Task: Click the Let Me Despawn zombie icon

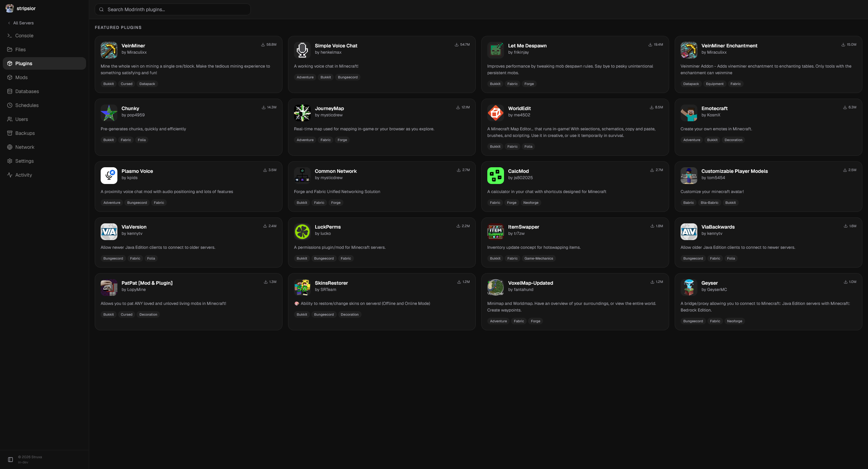Action: 496,50
